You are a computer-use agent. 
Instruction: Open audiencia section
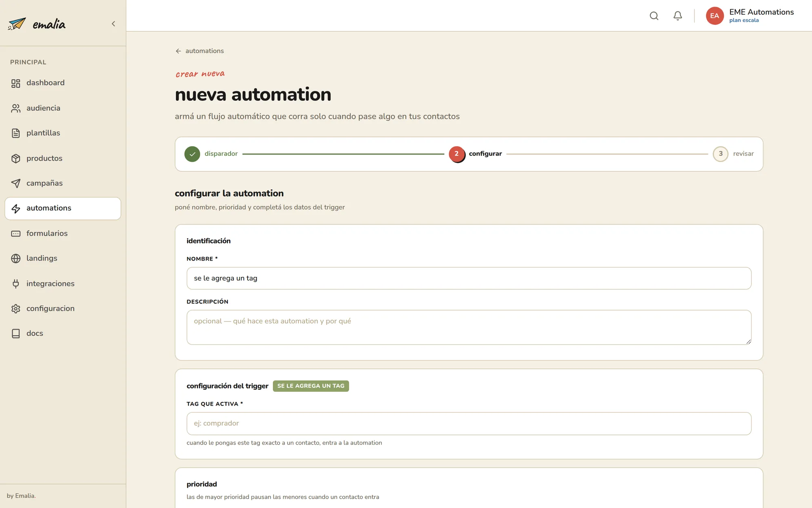click(63, 108)
